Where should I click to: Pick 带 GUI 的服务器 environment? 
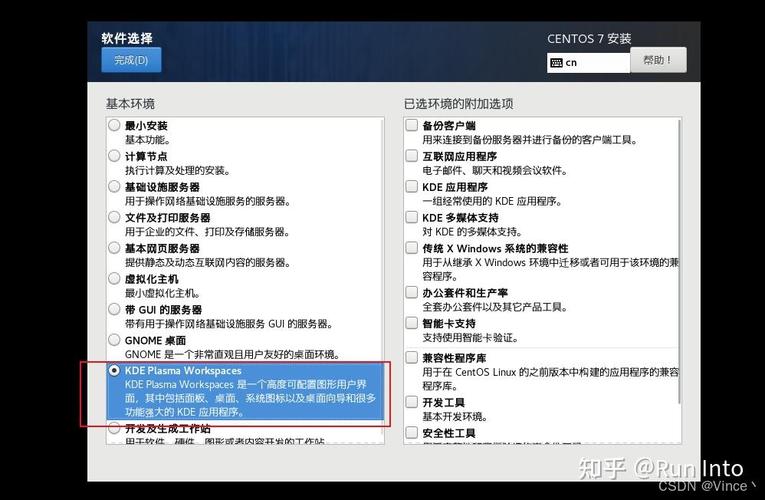click(x=114, y=309)
